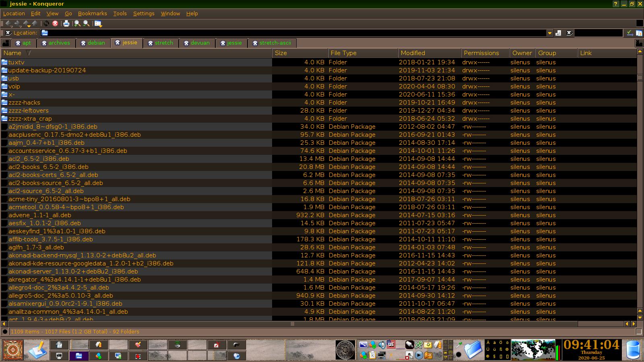Stop loading with the red X

[55, 24]
